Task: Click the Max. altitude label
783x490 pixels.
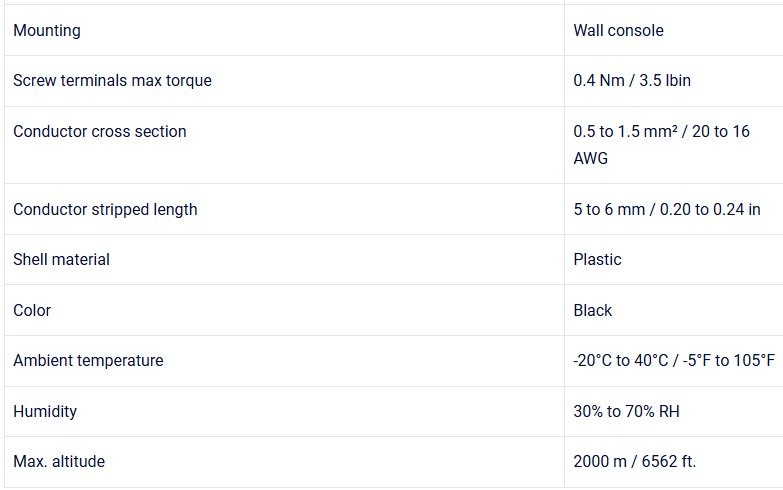Action: [x=59, y=461]
